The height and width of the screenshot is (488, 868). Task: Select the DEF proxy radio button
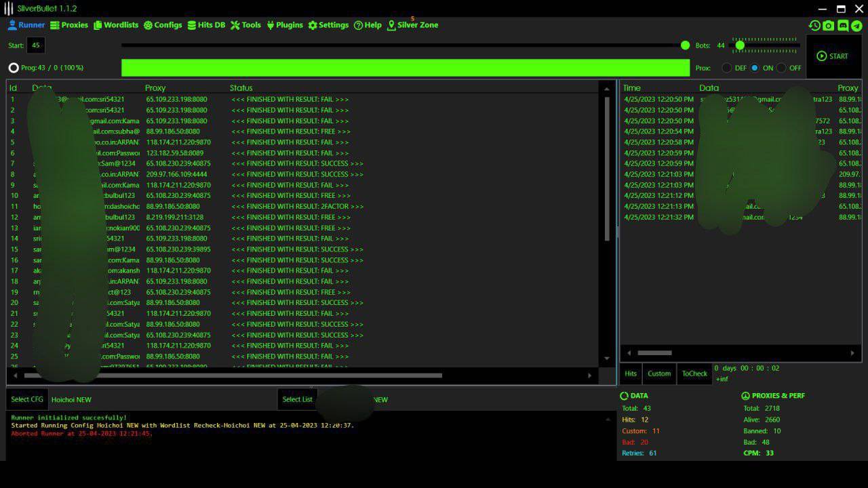click(x=727, y=68)
